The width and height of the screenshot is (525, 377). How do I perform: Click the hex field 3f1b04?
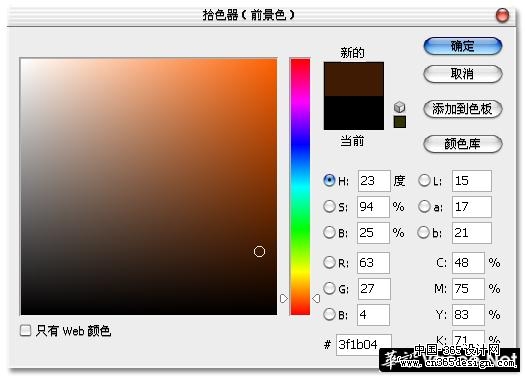[364, 345]
